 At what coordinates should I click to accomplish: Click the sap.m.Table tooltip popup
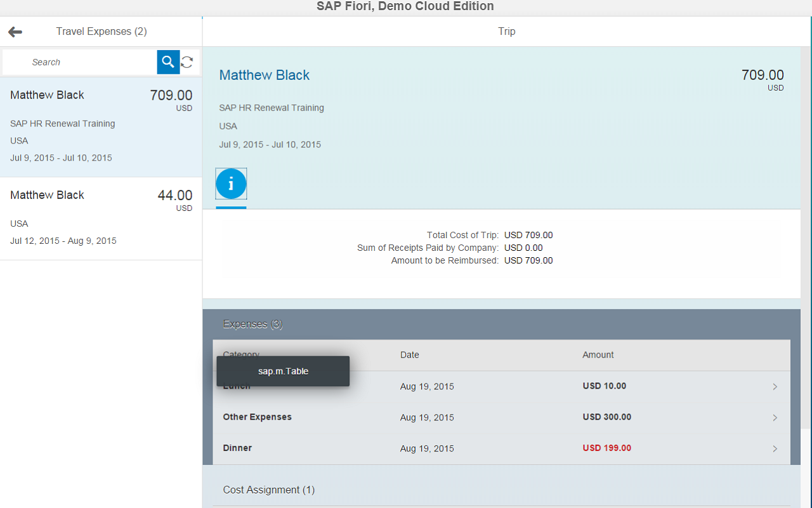[283, 371]
